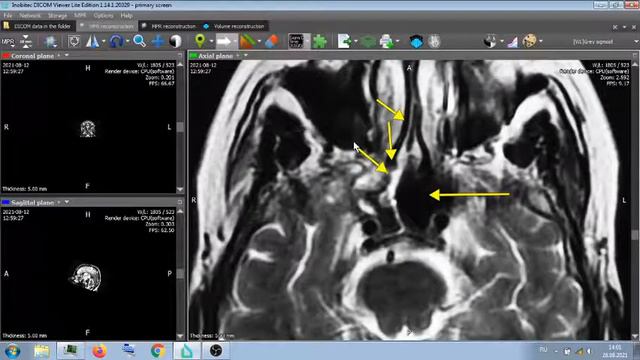Click the export image icon
The width and height of the screenshot is (640, 360).
click(x=344, y=41)
